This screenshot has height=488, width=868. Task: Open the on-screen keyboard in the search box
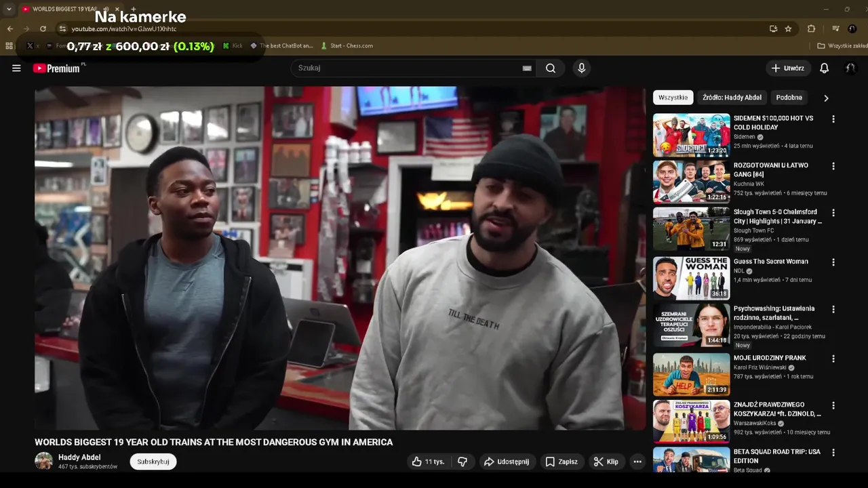pyautogui.click(x=527, y=68)
